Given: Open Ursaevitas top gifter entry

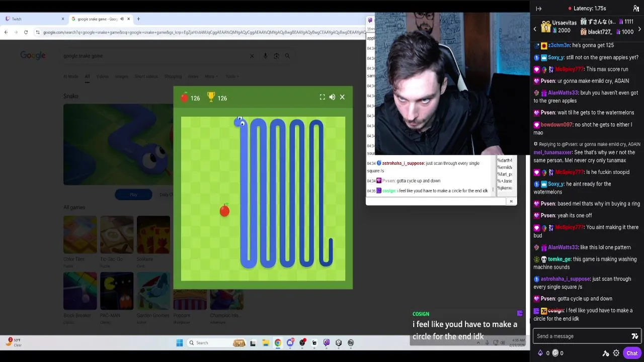Looking at the screenshot, I should click(x=558, y=26).
